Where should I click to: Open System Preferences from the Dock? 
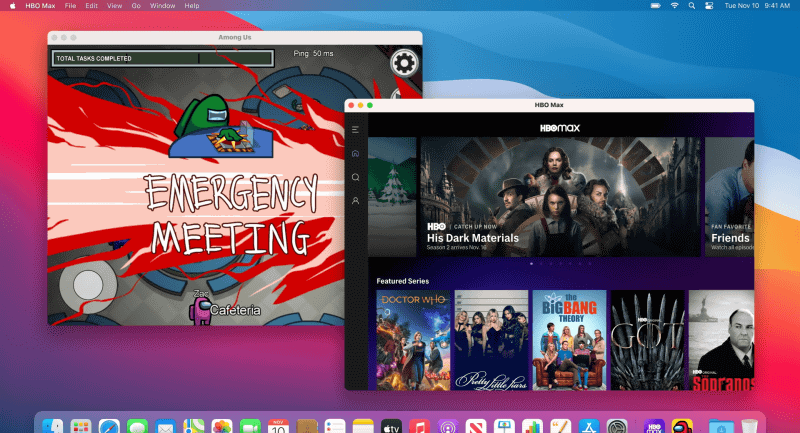pos(617,426)
